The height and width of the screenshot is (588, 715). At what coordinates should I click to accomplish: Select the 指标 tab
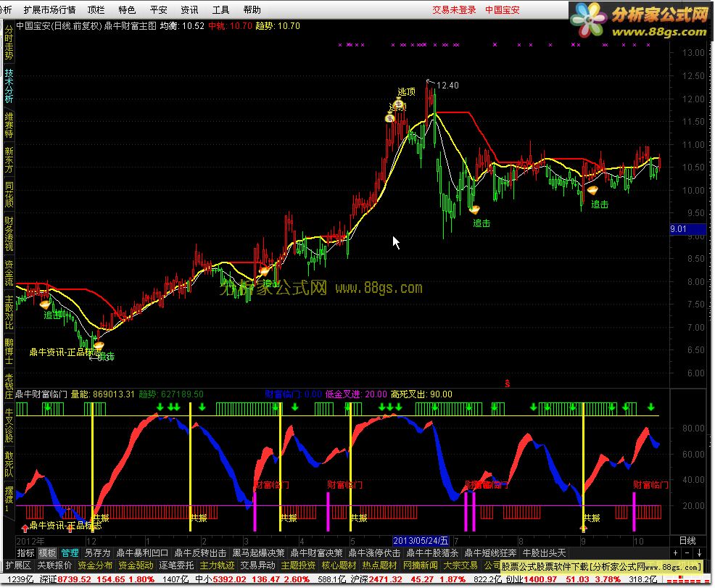pyautogui.click(x=25, y=553)
